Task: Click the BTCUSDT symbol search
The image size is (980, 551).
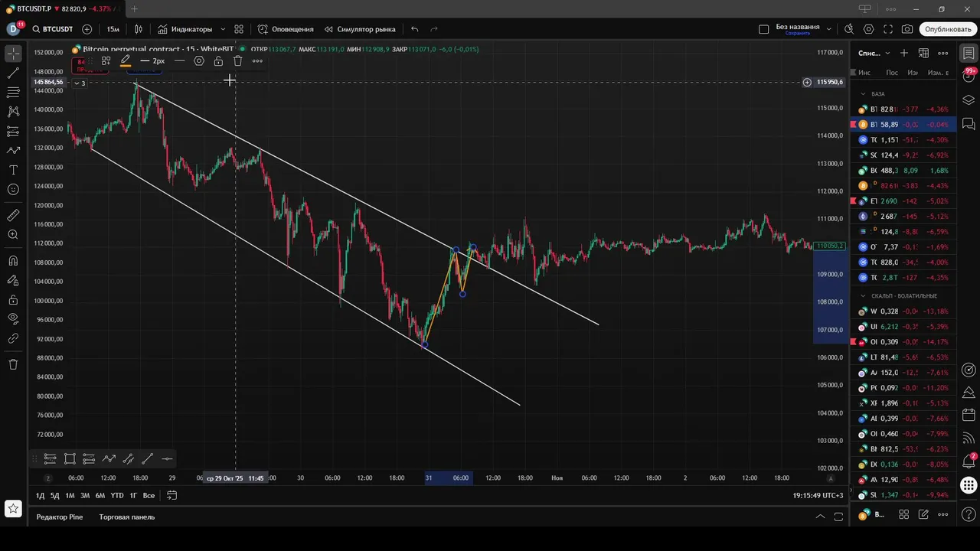Action: (x=53, y=29)
